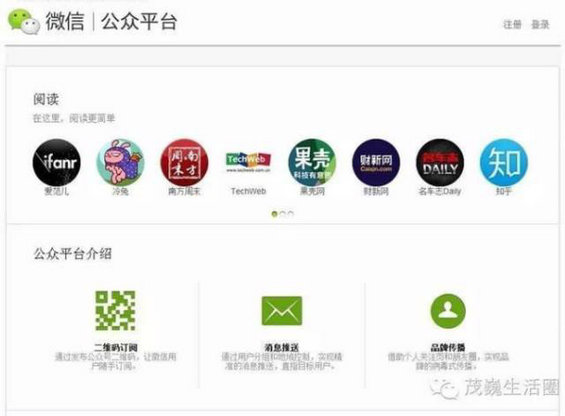
Task: Select the first carousel page dot
Action: coord(274,214)
